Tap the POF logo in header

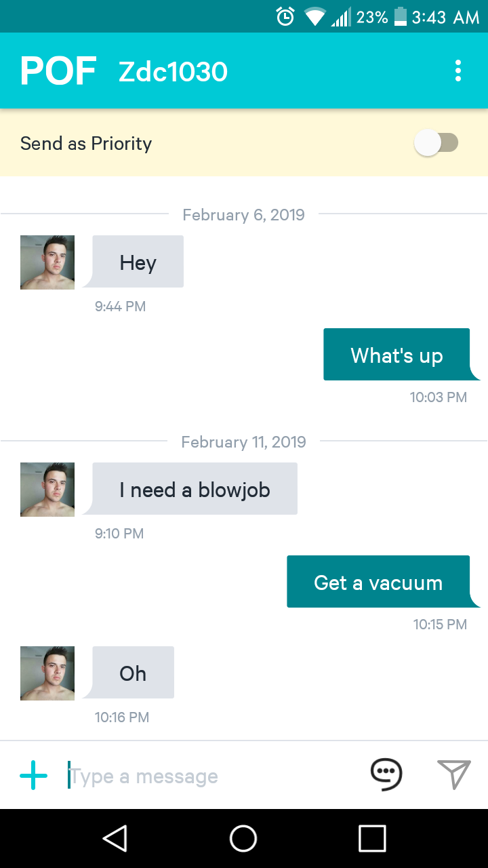pos(58,71)
